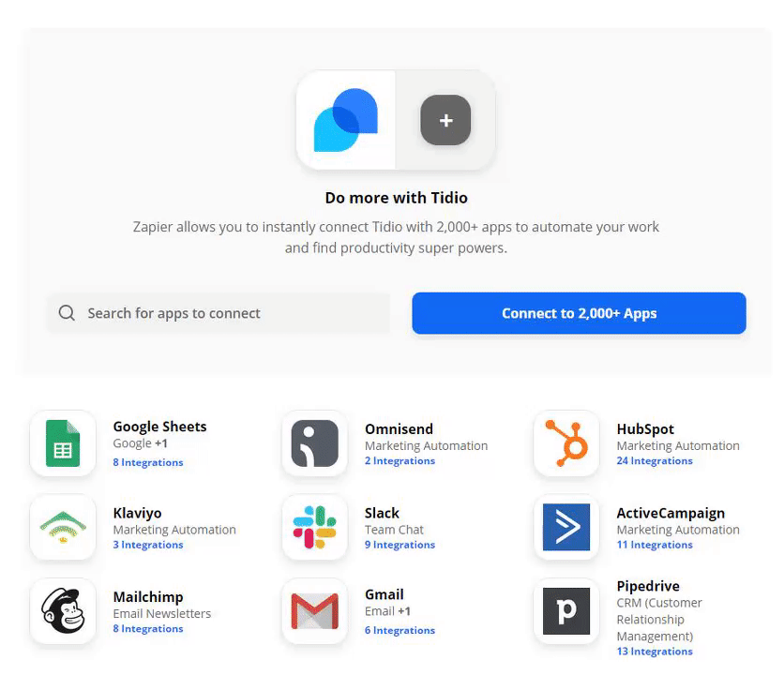Open the Google Sheets app icon

[x=63, y=443]
